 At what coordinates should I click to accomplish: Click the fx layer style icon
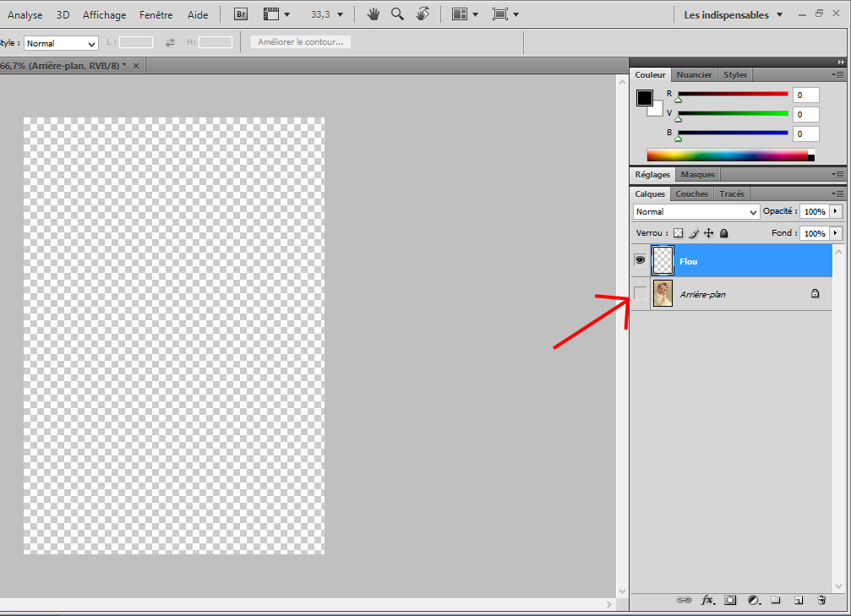pos(708,600)
